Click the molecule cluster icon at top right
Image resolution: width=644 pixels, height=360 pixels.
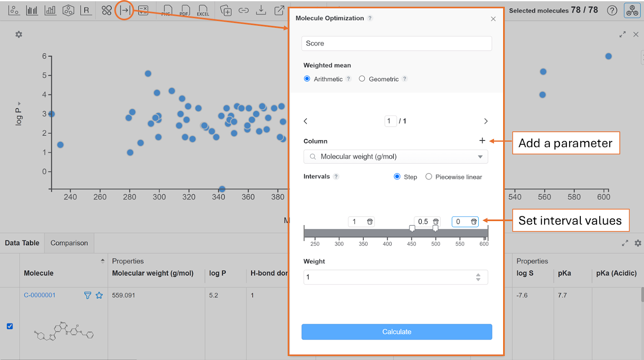[x=632, y=10]
